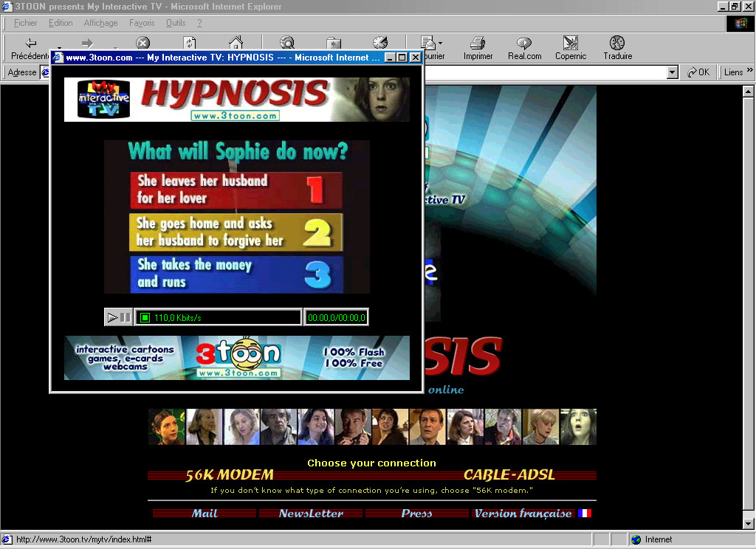Click the OK go button beside the address bar
This screenshot has height=549, width=756.
[698, 72]
